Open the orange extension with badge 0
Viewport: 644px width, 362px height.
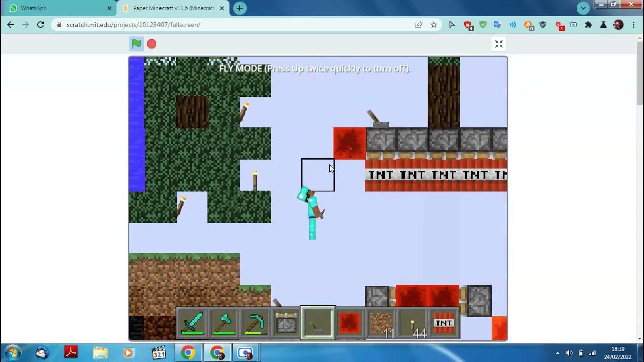coord(528,25)
